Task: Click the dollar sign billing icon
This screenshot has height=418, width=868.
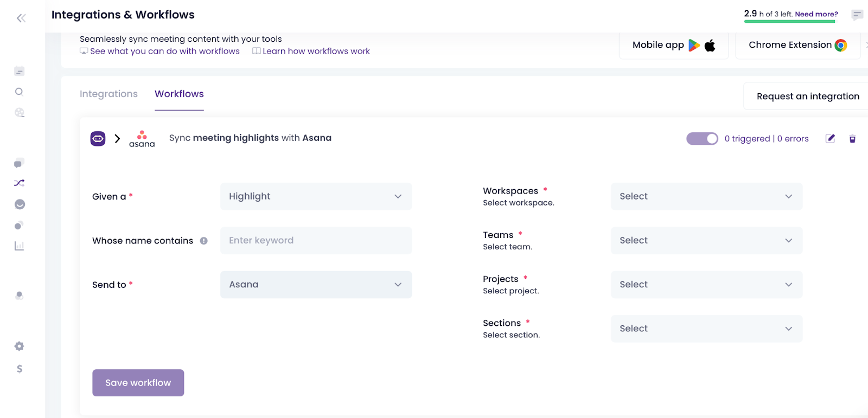Action: point(20,369)
